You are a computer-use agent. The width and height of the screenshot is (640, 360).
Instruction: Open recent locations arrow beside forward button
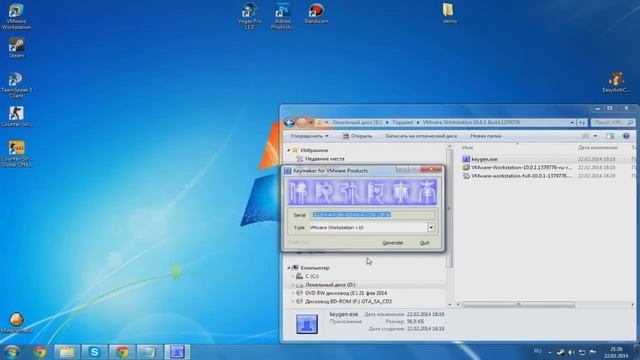coord(311,122)
